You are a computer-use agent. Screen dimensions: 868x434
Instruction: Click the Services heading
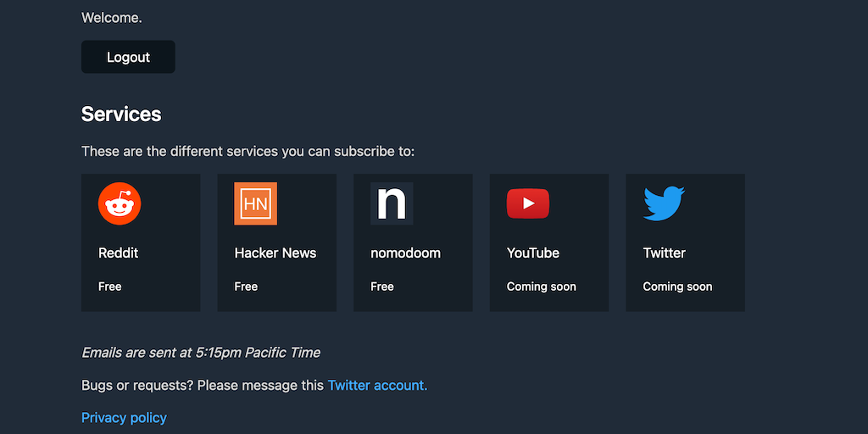[121, 114]
